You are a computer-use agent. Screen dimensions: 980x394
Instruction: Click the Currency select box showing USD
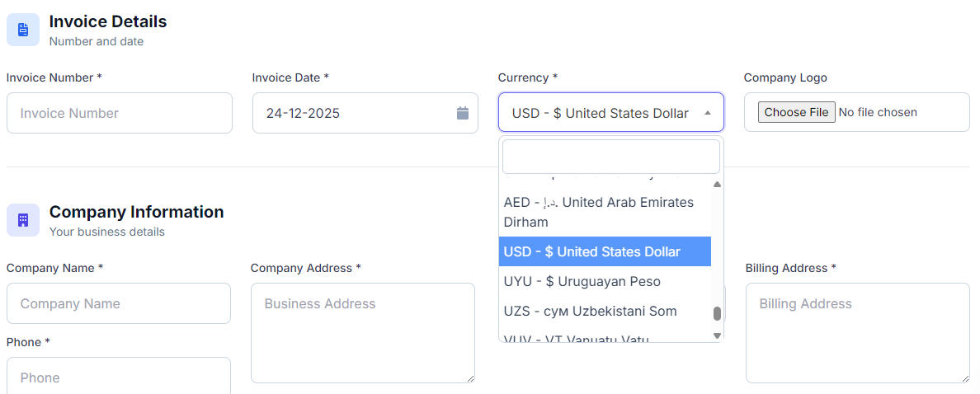[601, 113]
